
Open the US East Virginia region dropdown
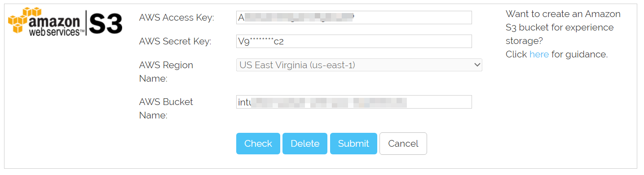click(x=359, y=65)
